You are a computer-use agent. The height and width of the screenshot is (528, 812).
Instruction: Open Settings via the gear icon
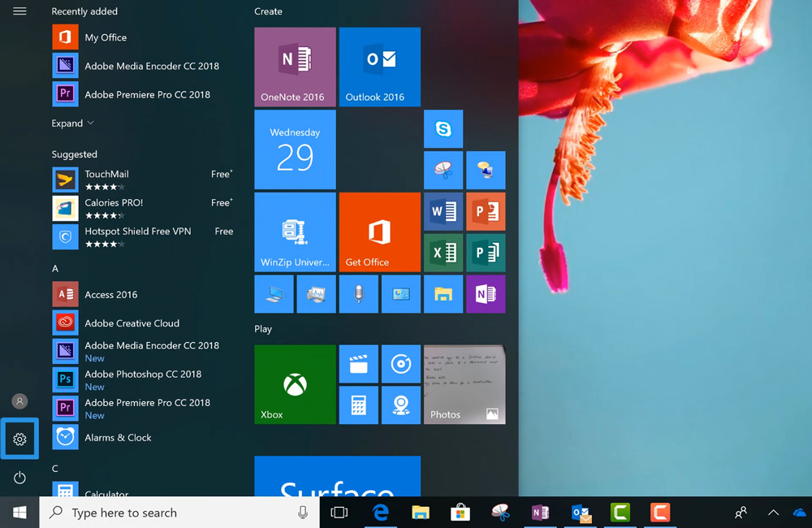[19, 439]
